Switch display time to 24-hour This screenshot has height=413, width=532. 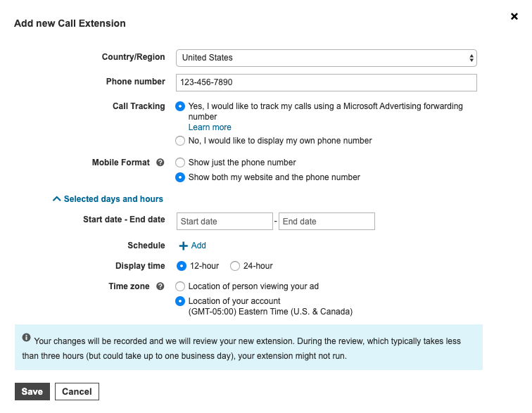coord(235,266)
